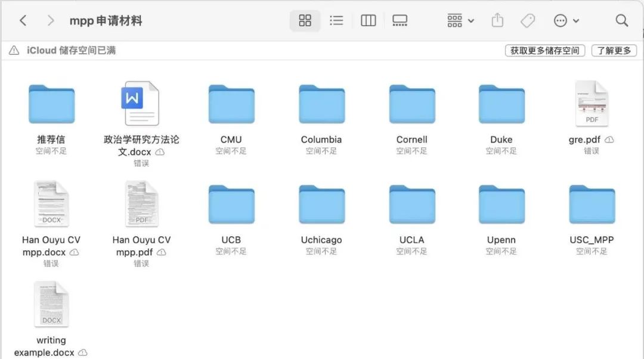Select the writing example.docx file icon
This screenshot has height=359, width=644.
pos(51,304)
